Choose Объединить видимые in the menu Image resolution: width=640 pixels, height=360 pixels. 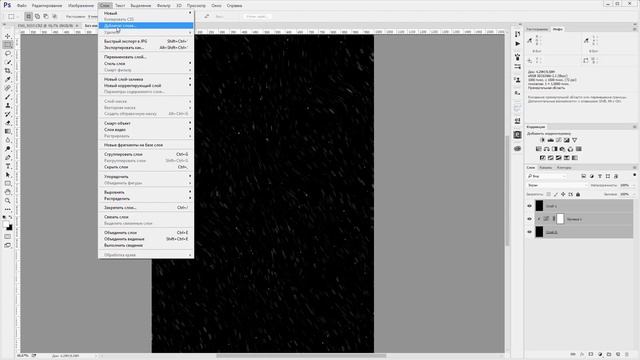pos(146,239)
